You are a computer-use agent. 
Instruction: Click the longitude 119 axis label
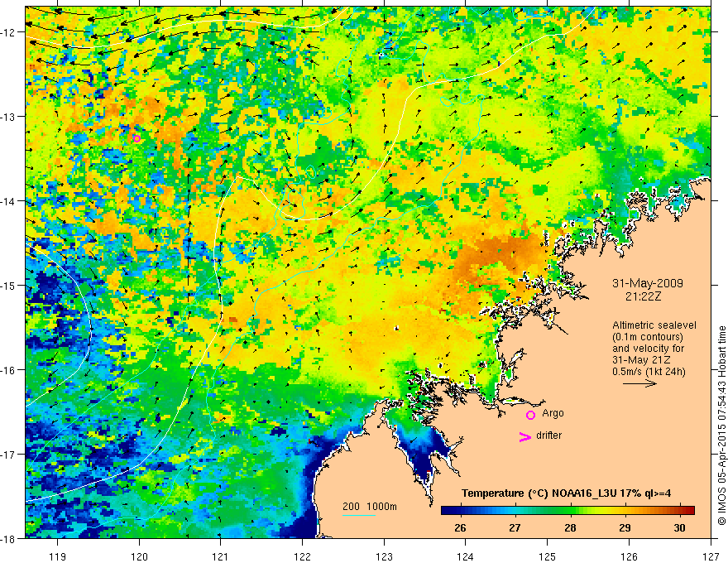point(58,556)
